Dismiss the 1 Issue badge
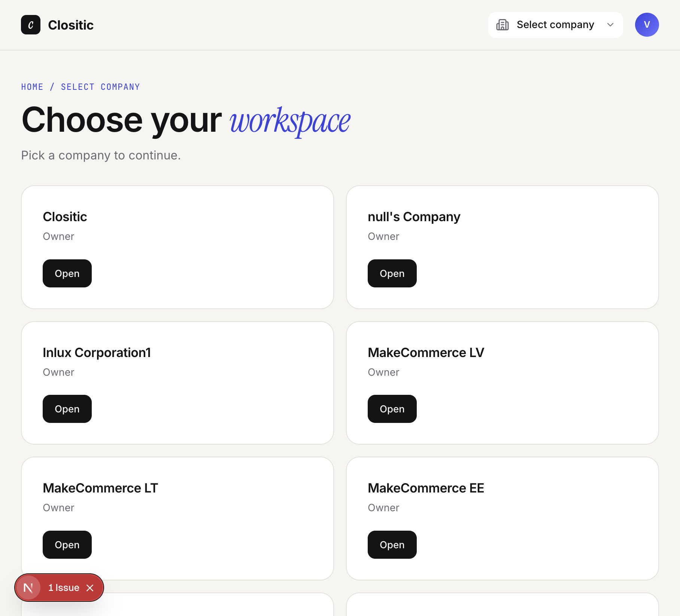 [90, 588]
